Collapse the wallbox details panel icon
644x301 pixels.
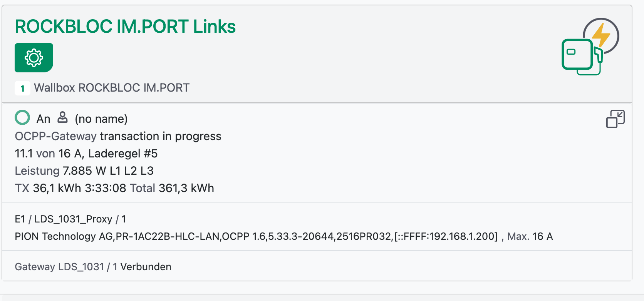tap(615, 119)
